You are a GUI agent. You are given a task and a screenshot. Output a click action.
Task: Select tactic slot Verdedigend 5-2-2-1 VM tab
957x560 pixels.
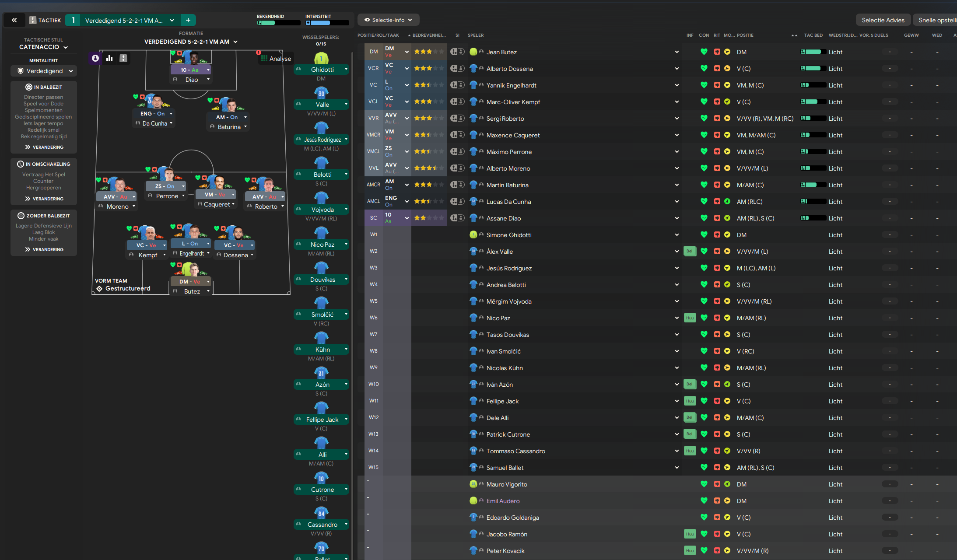[x=124, y=20]
